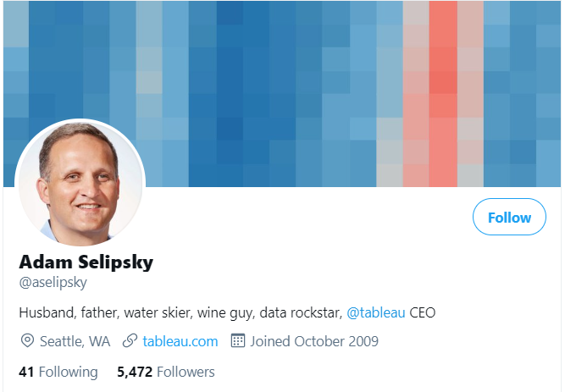Click the chain link icon
Screen dimensions: 565x392
(130, 340)
